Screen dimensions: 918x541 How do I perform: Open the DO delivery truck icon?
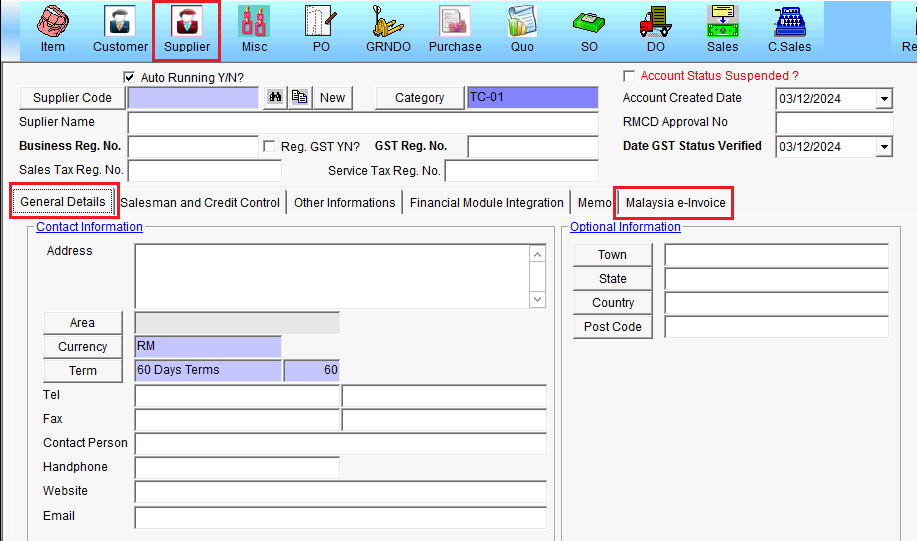click(656, 28)
